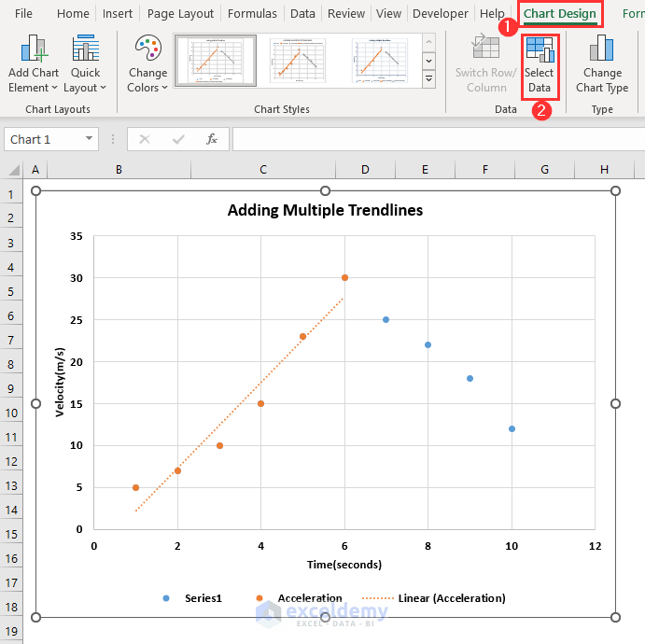Click vertical axis label 35

click(77, 236)
